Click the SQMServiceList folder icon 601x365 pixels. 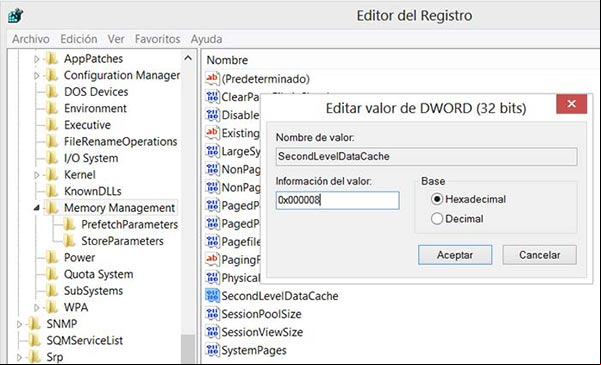click(34, 340)
